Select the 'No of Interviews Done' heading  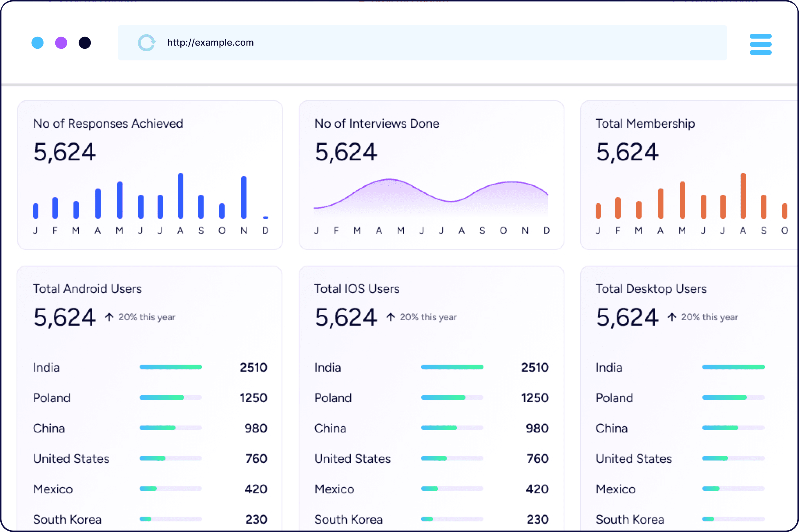pyautogui.click(x=377, y=124)
